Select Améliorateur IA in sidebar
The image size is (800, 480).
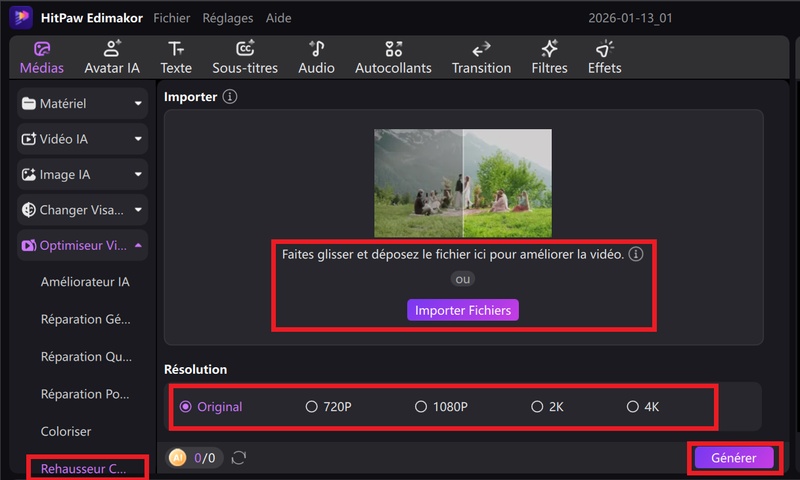click(x=85, y=282)
